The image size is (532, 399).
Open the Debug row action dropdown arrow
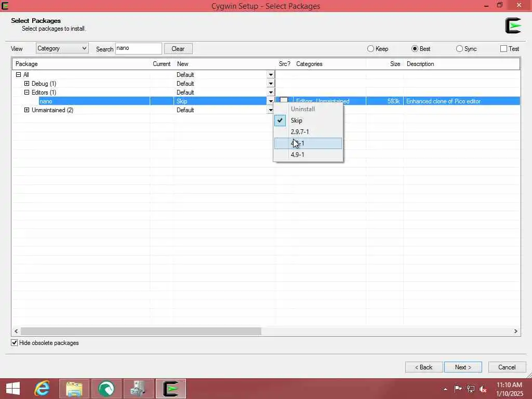[x=271, y=84]
